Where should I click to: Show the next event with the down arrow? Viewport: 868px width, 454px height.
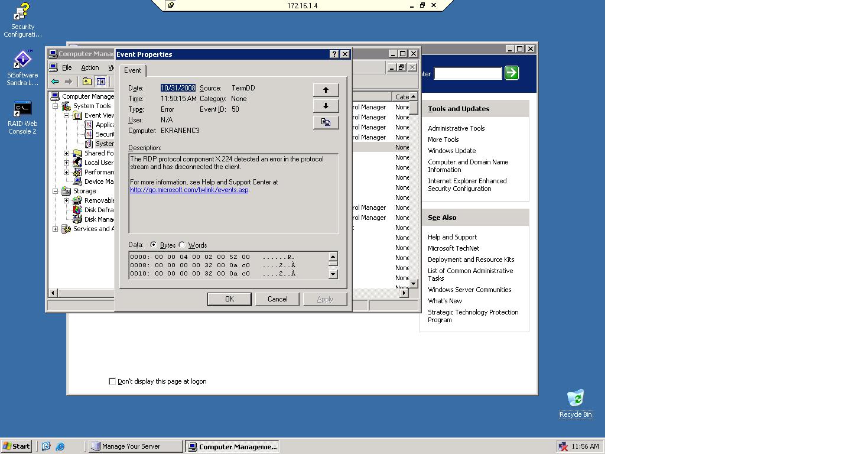pos(326,106)
